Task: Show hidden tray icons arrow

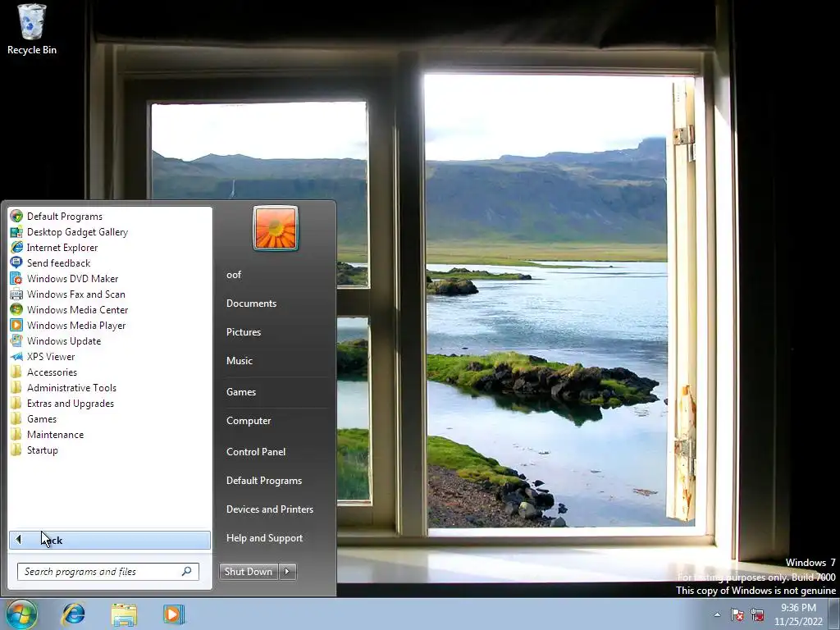Action: pos(717,614)
